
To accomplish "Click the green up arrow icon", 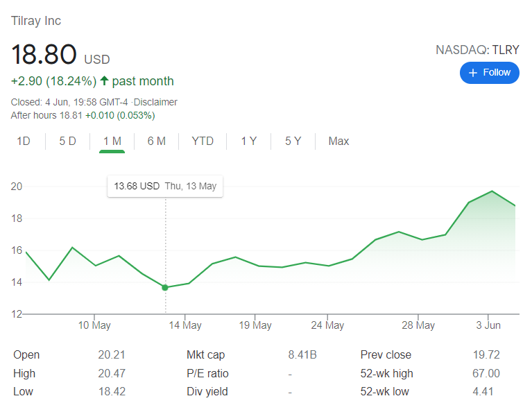I will tap(105, 80).
